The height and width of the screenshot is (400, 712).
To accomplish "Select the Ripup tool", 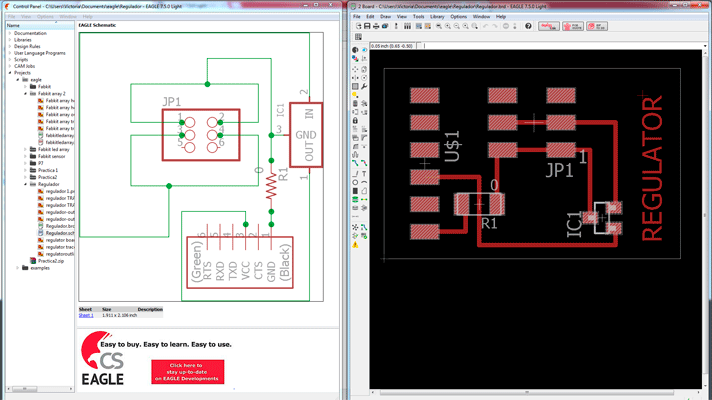I will pyautogui.click(x=364, y=163).
